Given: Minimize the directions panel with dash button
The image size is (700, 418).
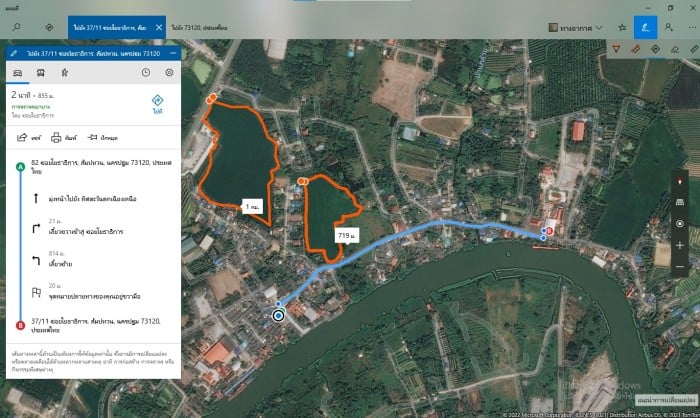Looking at the screenshot, I should [x=173, y=53].
